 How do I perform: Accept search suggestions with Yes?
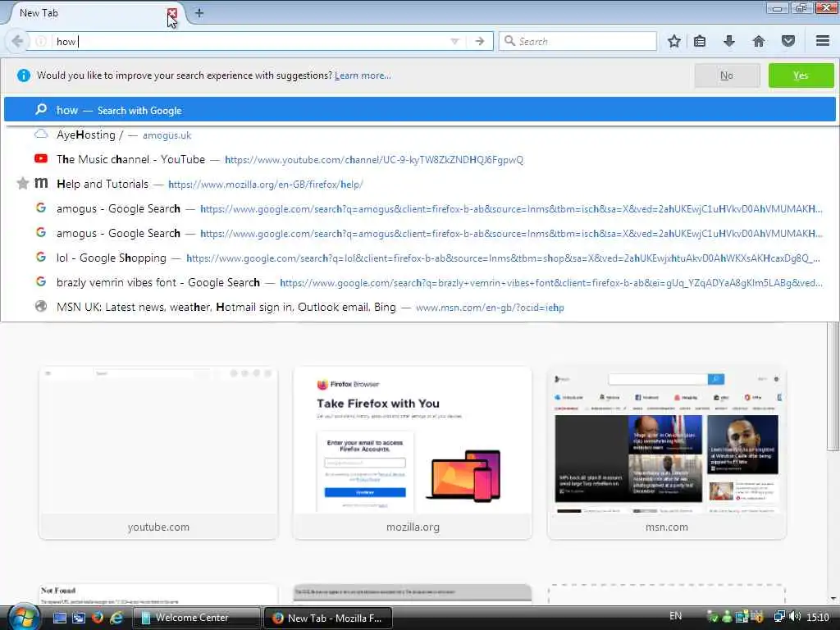click(801, 75)
